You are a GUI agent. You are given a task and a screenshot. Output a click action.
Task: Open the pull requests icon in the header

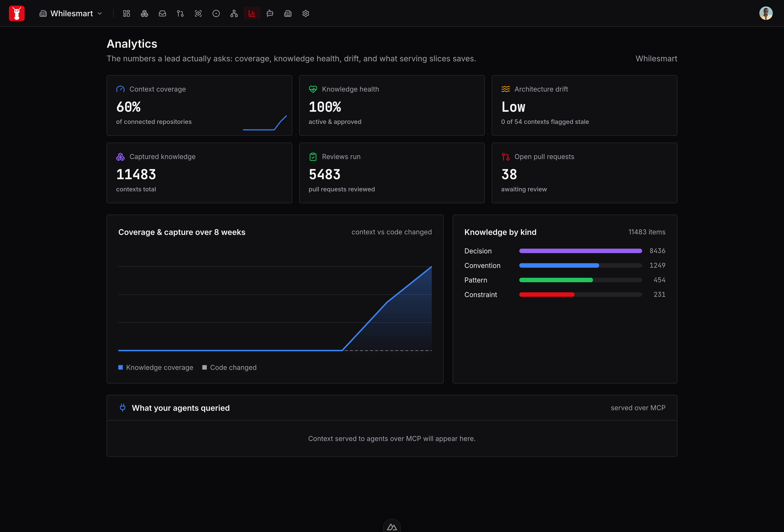180,13
